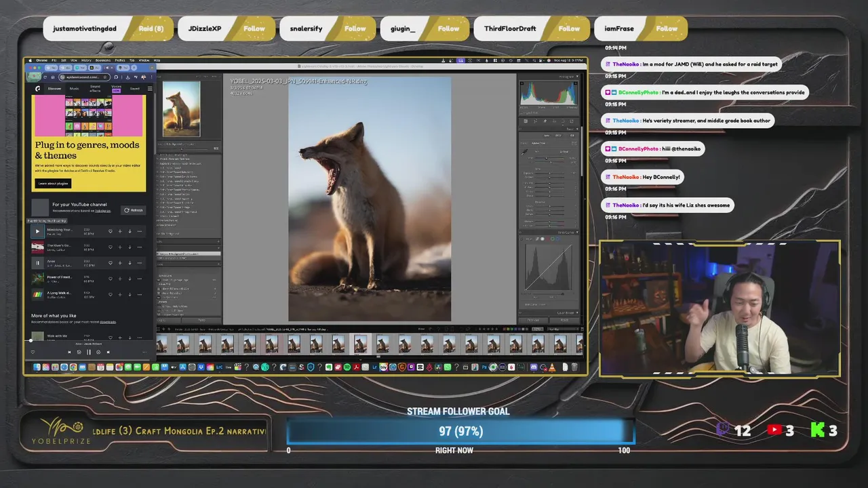The width and height of the screenshot is (868, 488).
Task: Click the Reset button in Lightroom
Action: [565, 320]
